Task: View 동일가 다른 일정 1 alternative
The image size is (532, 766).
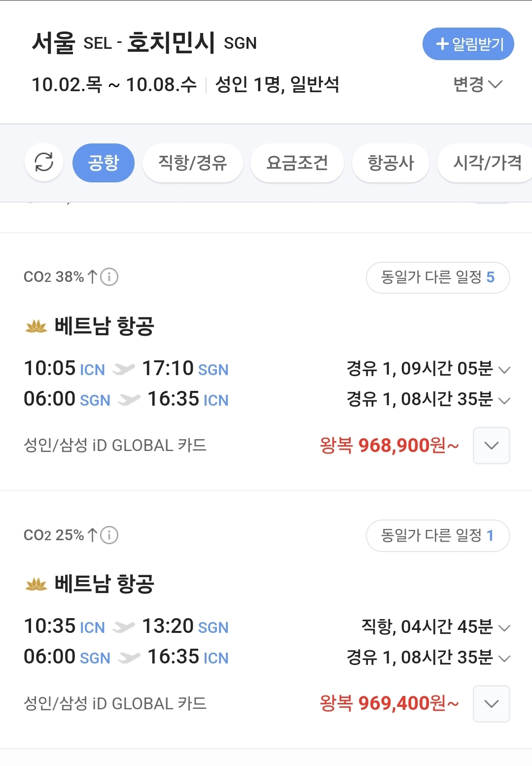Action: (x=437, y=535)
